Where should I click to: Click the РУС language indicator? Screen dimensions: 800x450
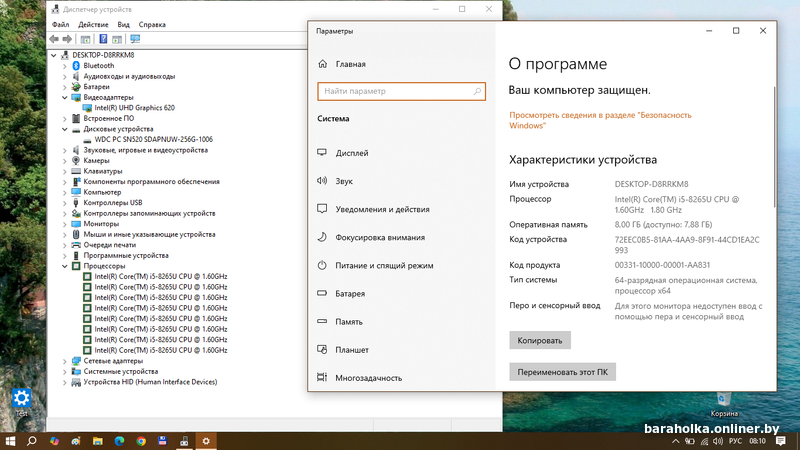[x=735, y=441]
